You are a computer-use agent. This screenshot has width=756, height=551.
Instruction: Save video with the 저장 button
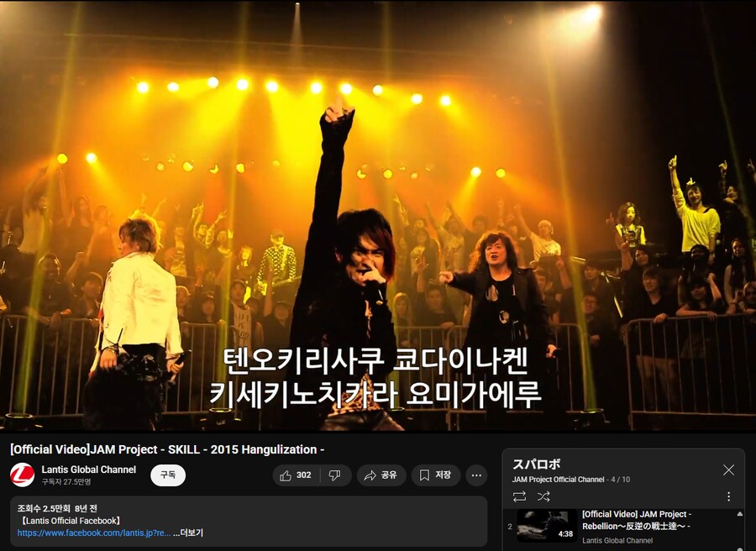(x=435, y=475)
